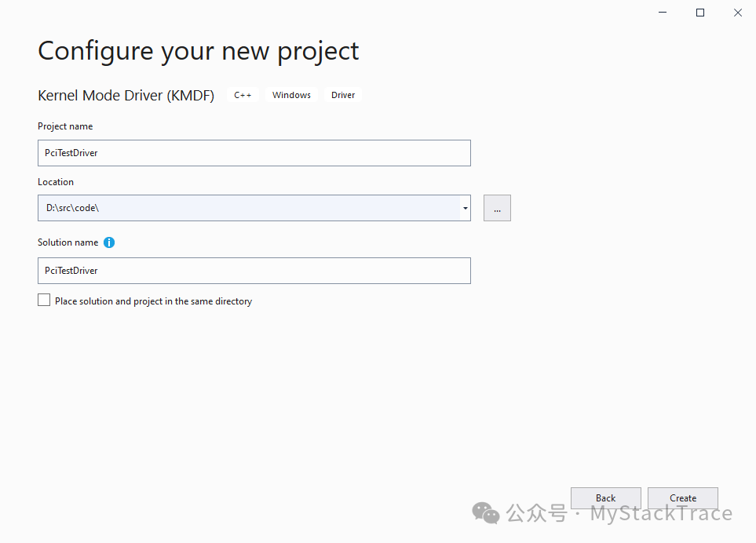Viewport: 756px width, 543px height.
Task: Go back using the Back button
Action: coord(605,497)
